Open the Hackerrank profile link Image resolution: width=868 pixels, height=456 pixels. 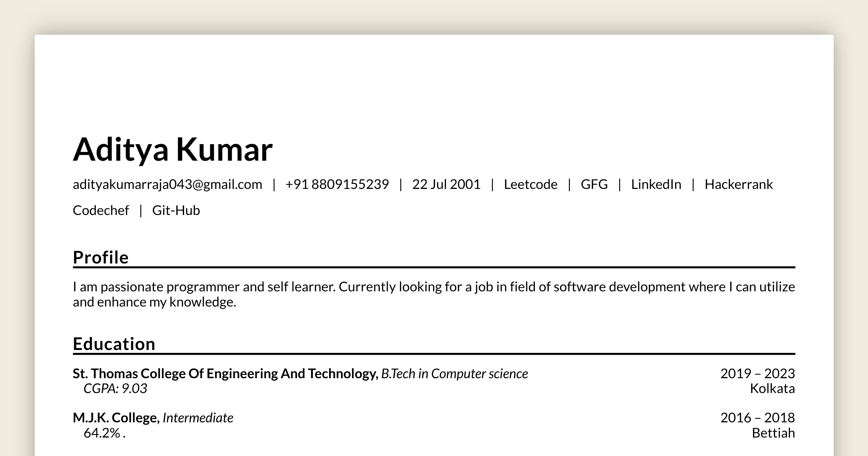[739, 185]
